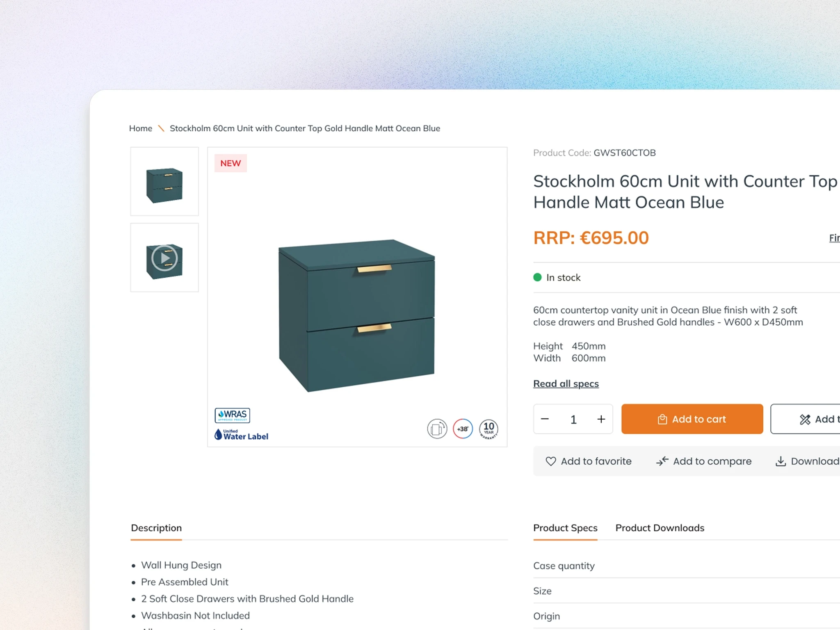The image size is (840, 630).
Task: Click the minus stepper to decrease quantity
Action: click(545, 419)
